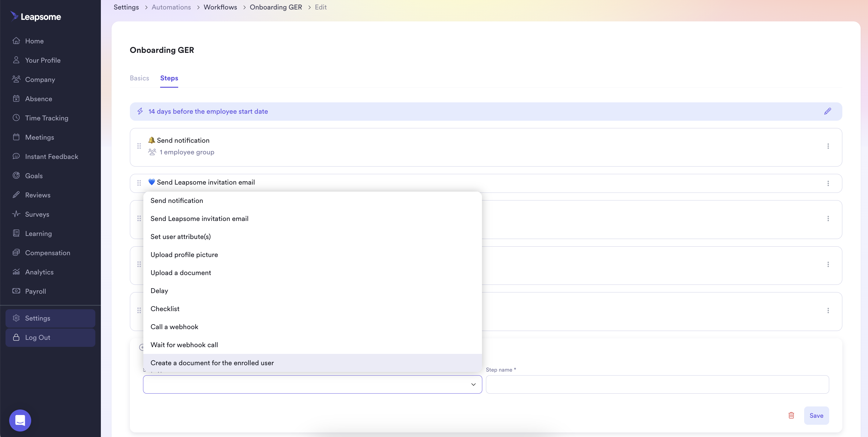The height and width of the screenshot is (437, 868).
Task: Choose Upload a document option
Action: tap(312, 273)
